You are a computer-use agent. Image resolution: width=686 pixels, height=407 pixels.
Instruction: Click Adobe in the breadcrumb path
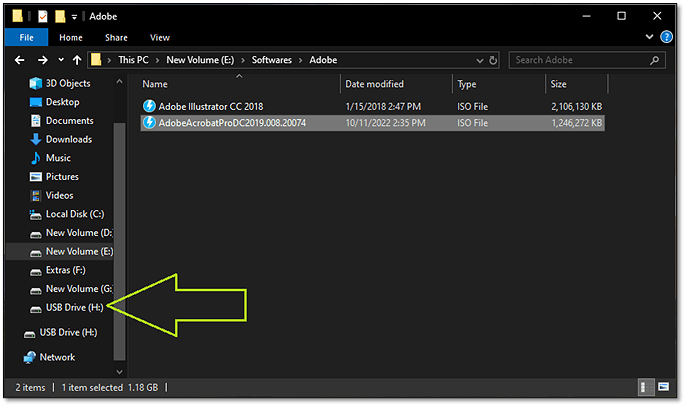pyautogui.click(x=323, y=60)
